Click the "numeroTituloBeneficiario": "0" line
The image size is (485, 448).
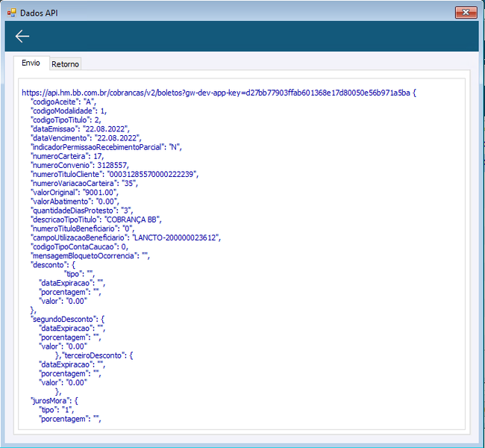pyautogui.click(x=82, y=228)
